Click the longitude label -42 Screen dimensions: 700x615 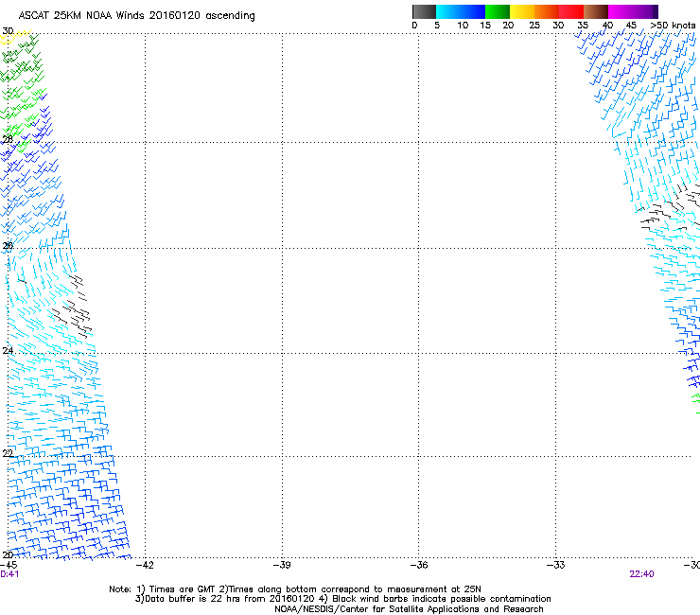click(145, 565)
